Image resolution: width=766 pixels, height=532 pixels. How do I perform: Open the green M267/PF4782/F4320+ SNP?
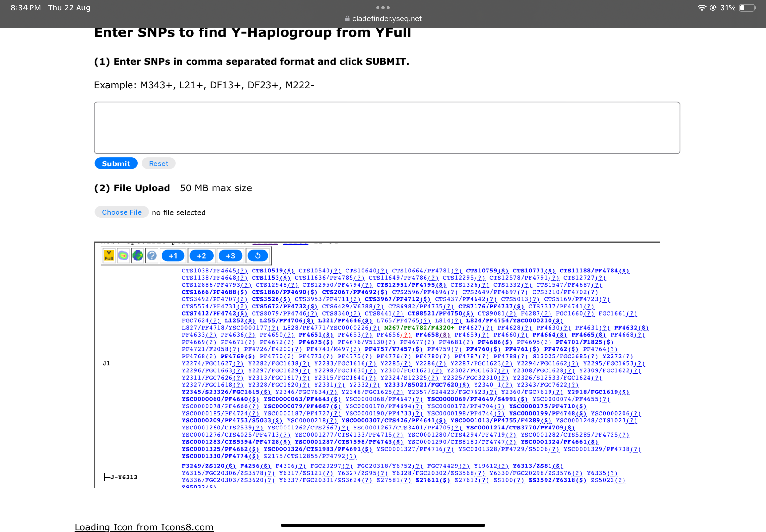419,328
